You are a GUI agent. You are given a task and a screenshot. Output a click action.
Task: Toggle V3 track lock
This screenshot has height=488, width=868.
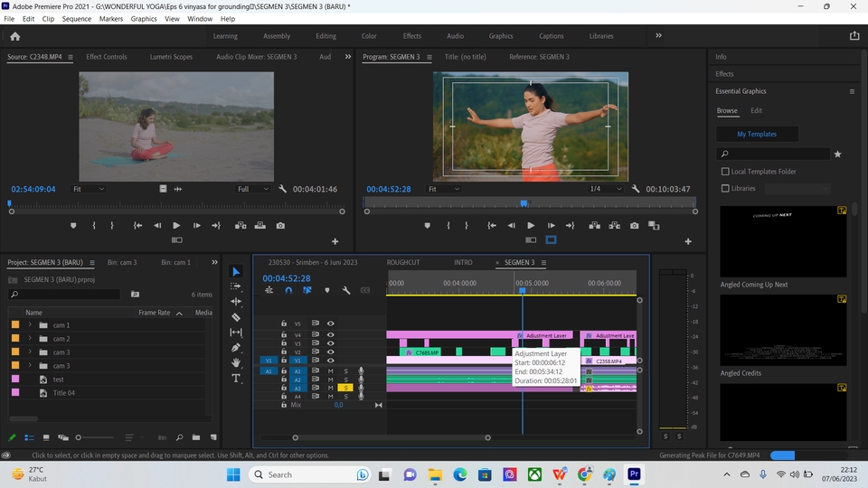pos(284,343)
